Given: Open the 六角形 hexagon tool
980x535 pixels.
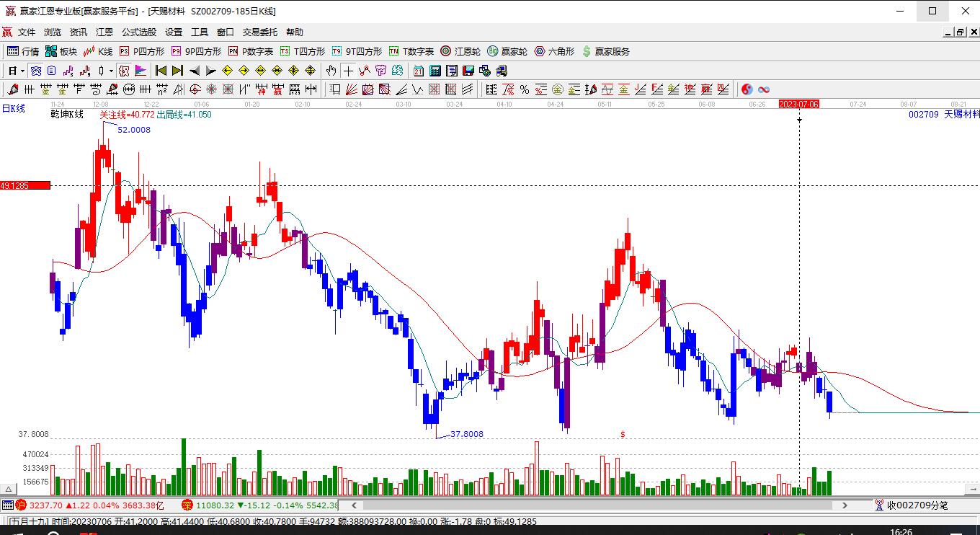Looking at the screenshot, I should tap(554, 51).
